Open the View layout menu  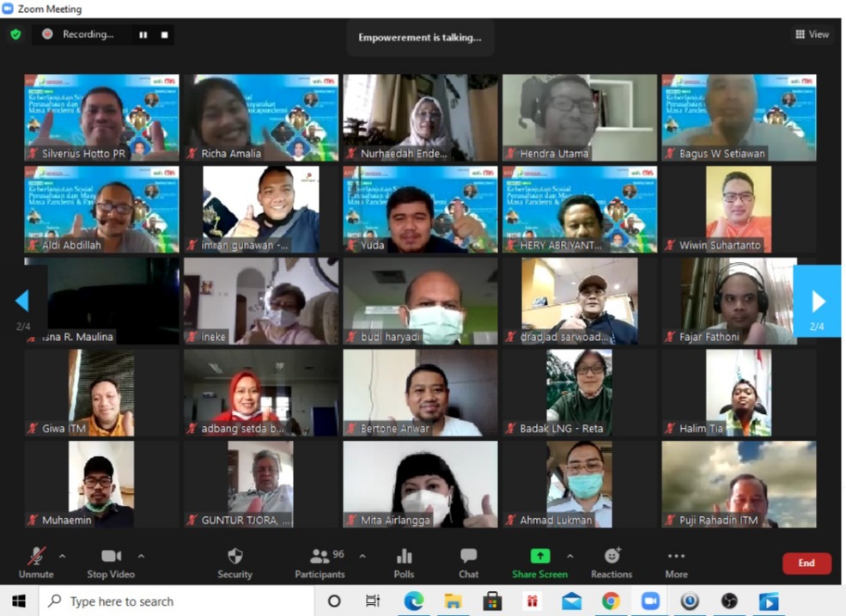[x=812, y=34]
